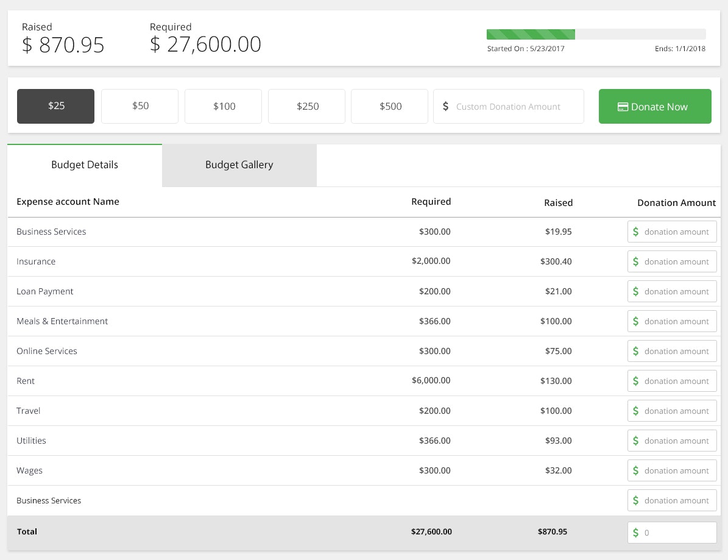Click the green dollar icon in the Utilities row
This screenshot has height=560, width=728.
pos(635,440)
